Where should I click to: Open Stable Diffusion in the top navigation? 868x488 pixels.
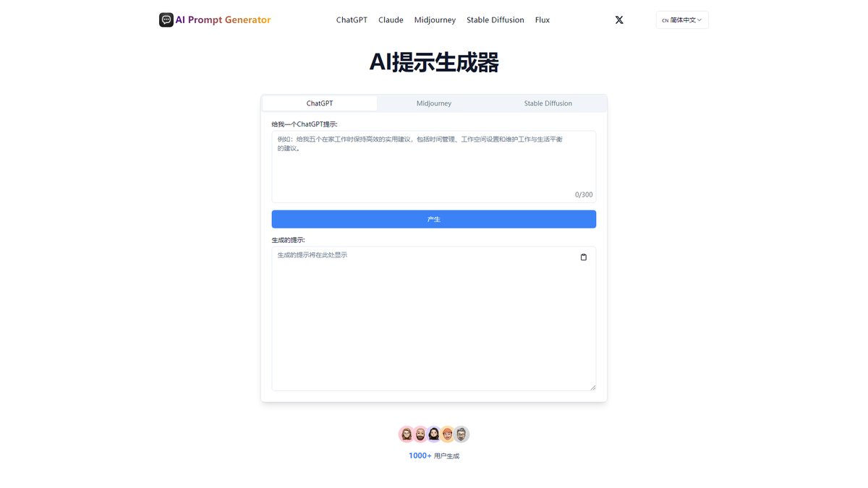(495, 20)
